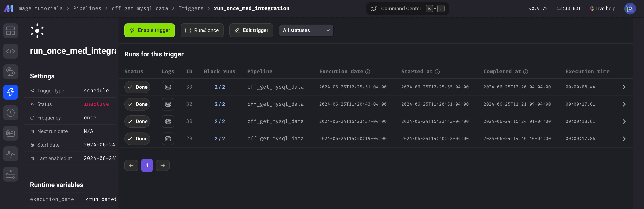Image resolution: width=644 pixels, height=209 pixels.
Task: Go to Triggers breadcrumb
Action: pyautogui.click(x=191, y=8)
